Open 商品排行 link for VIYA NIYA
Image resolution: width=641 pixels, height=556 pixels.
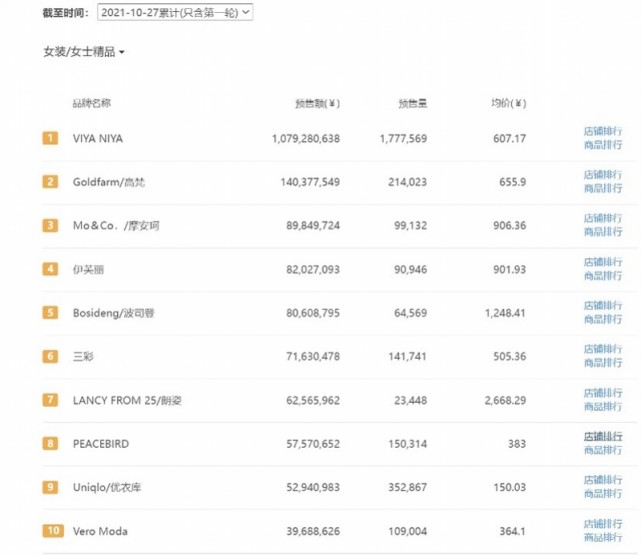603,145
